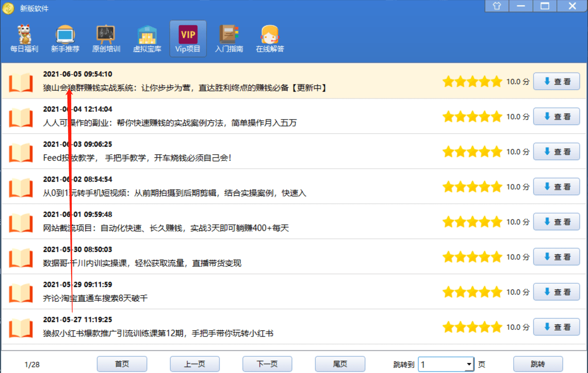Open the 每日福利 lucky cat icon
Viewport: 588px width, 373px height.
(24, 34)
